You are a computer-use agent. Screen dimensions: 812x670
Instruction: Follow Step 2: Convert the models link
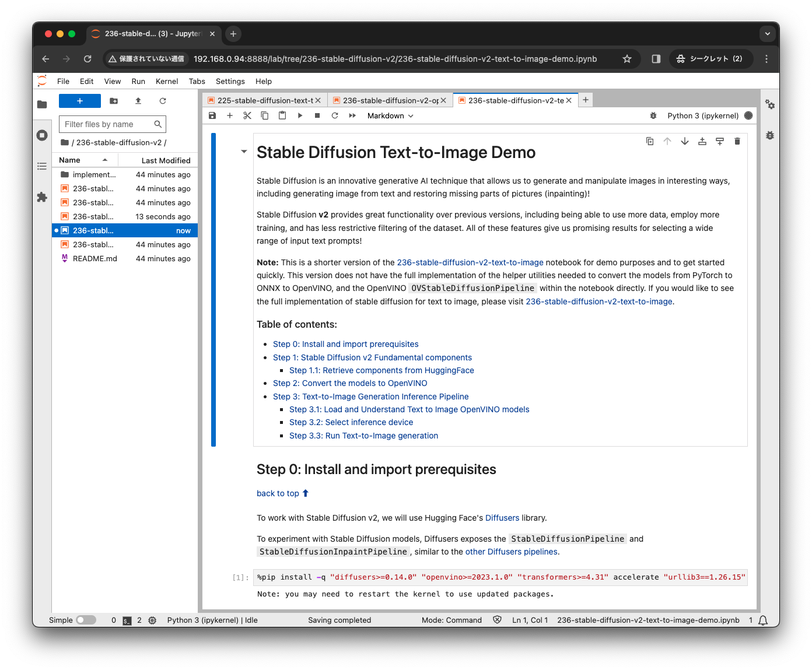click(350, 383)
